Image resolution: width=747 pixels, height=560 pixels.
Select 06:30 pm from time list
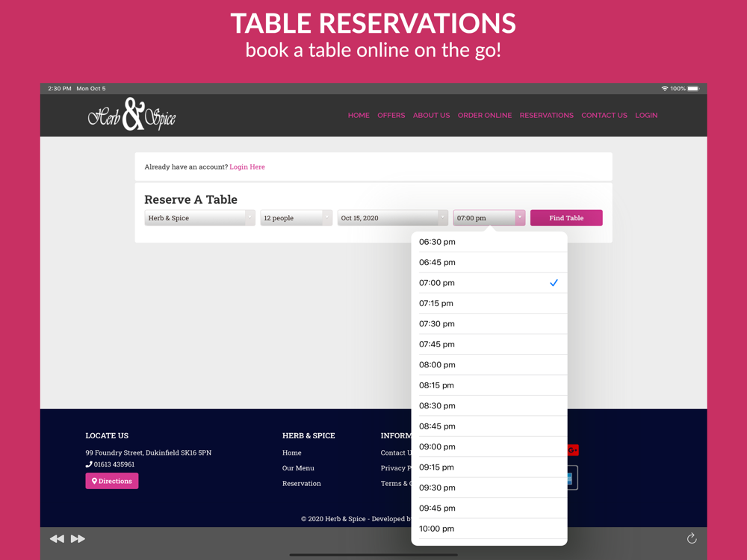point(489,242)
